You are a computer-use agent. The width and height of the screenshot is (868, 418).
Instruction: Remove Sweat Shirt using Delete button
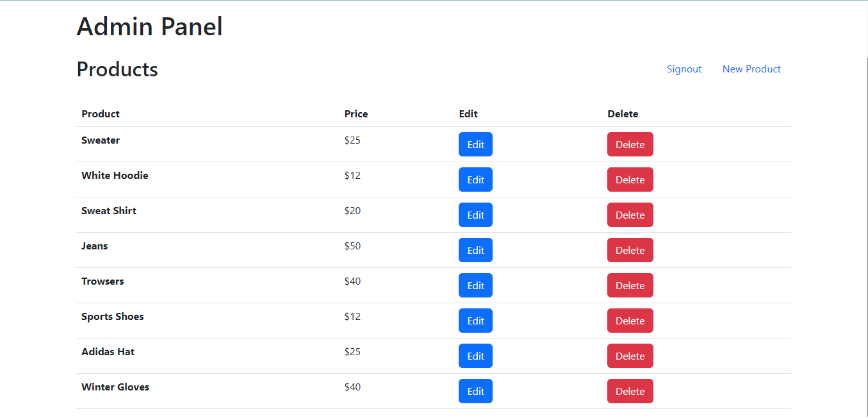pos(630,215)
